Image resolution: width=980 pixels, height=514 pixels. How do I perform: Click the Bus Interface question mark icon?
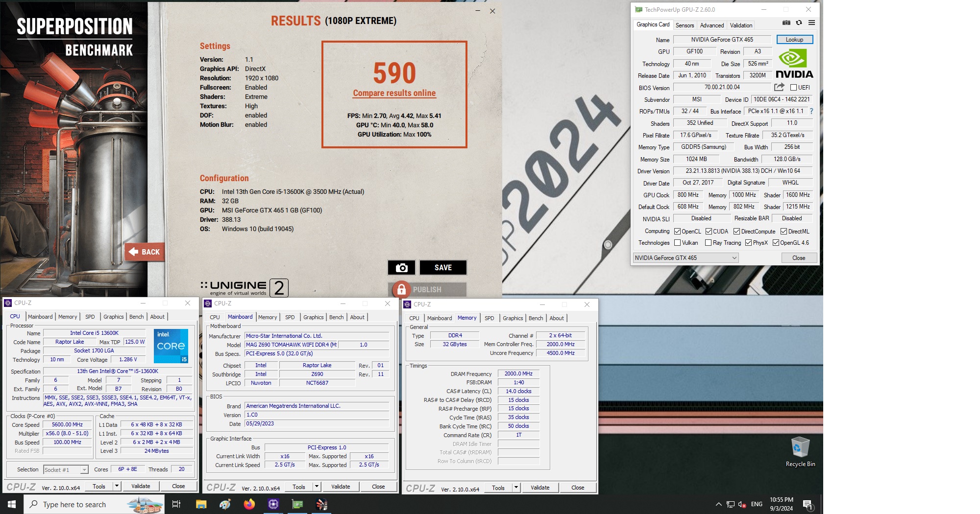click(x=811, y=111)
